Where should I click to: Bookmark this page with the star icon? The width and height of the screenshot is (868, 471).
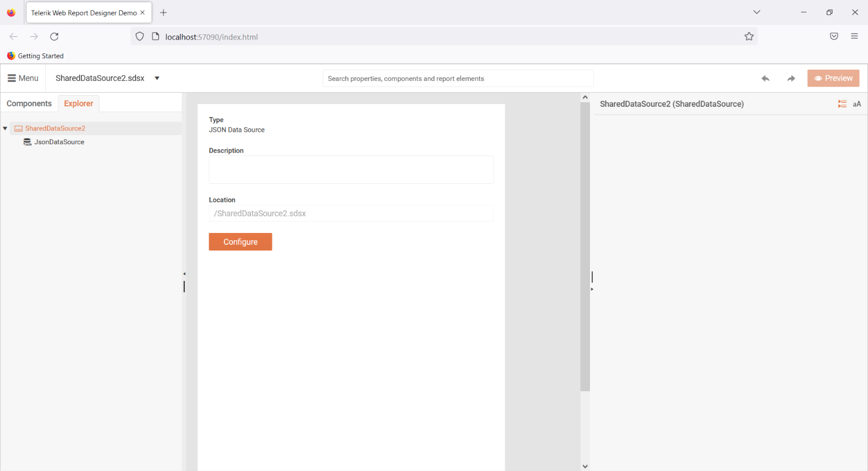(749, 36)
